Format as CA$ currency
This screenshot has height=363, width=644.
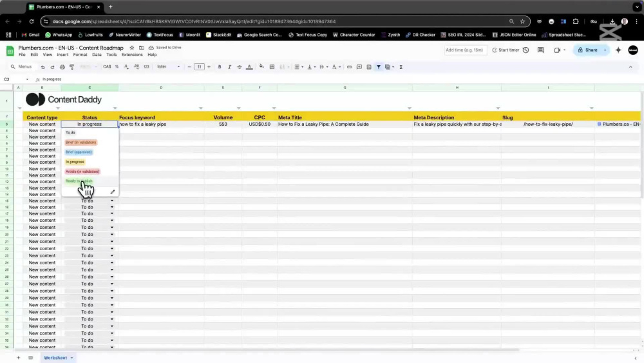point(107,66)
